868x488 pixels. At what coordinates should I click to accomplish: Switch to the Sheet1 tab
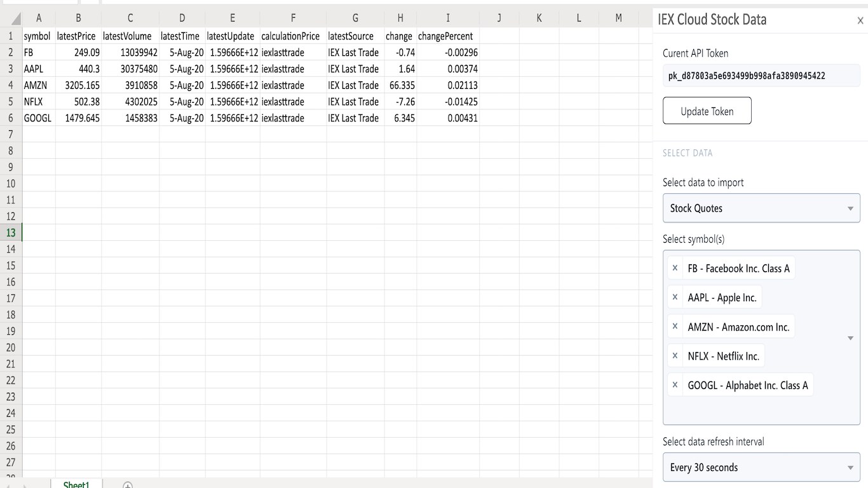click(x=76, y=485)
